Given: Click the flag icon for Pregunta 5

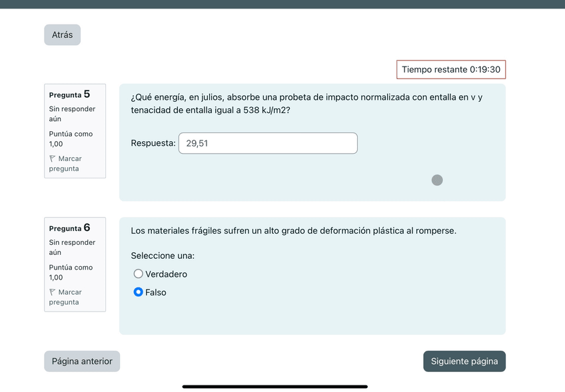Looking at the screenshot, I should click(53, 159).
